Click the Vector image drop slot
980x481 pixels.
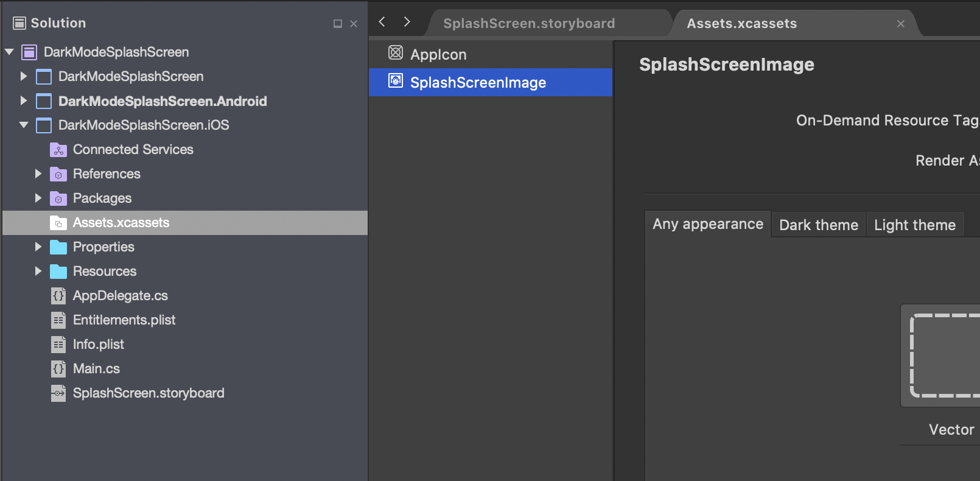(x=943, y=356)
